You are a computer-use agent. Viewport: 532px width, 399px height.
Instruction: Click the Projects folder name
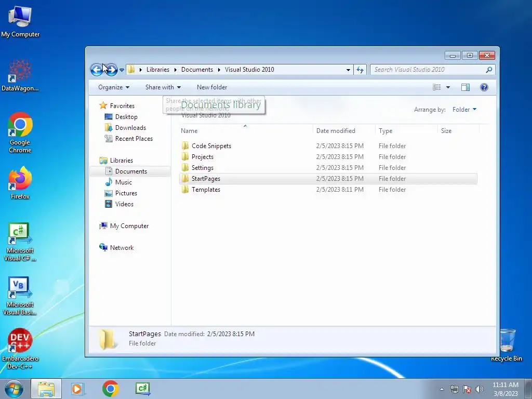(x=203, y=157)
